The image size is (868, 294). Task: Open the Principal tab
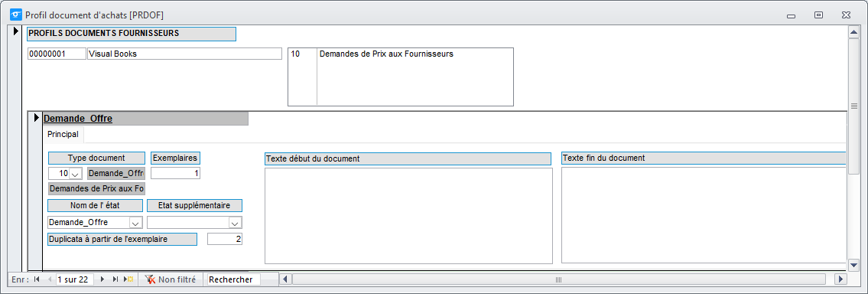63,134
